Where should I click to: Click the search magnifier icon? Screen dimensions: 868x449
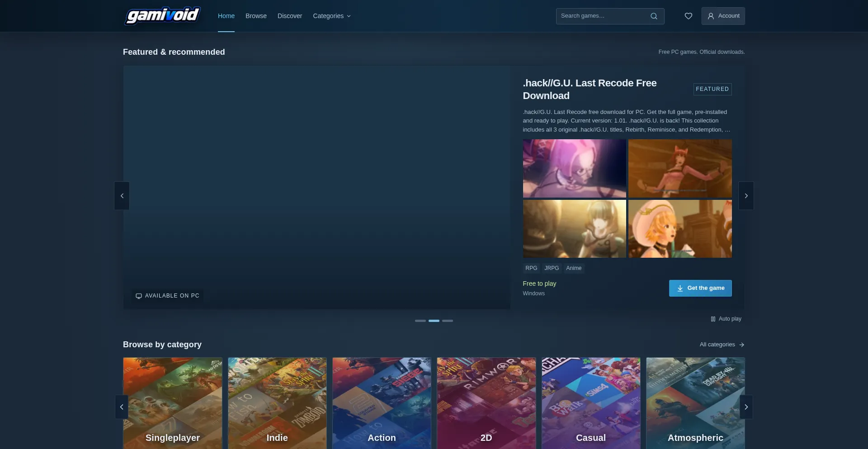(x=654, y=16)
